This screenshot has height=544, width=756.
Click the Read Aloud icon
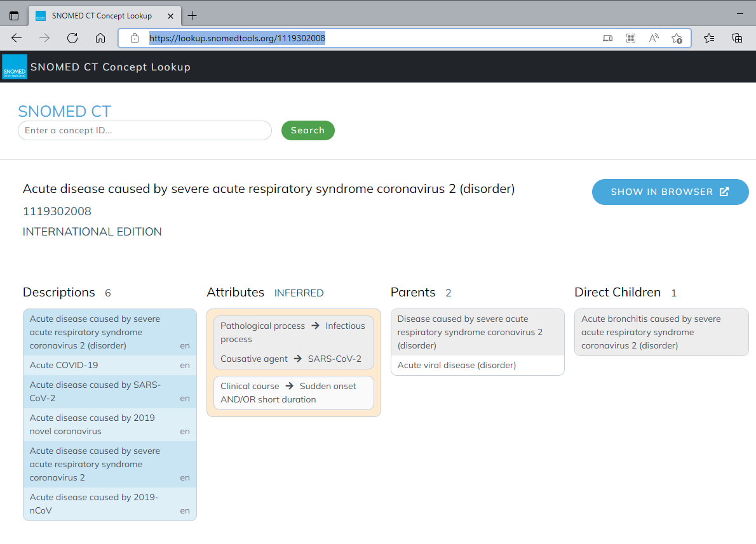point(654,38)
